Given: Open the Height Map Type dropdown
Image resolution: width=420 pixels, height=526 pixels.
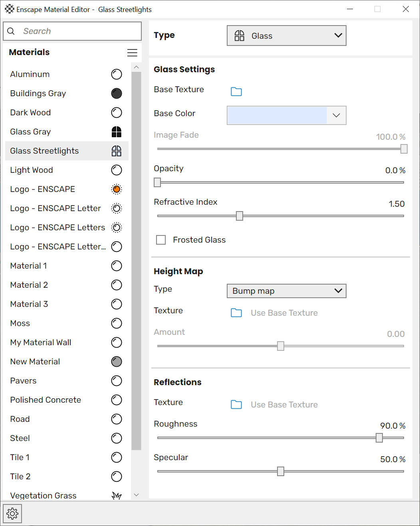Looking at the screenshot, I should pos(286,291).
